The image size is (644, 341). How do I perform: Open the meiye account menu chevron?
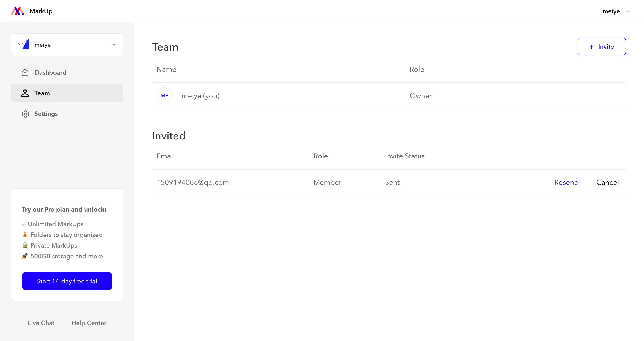pos(629,11)
